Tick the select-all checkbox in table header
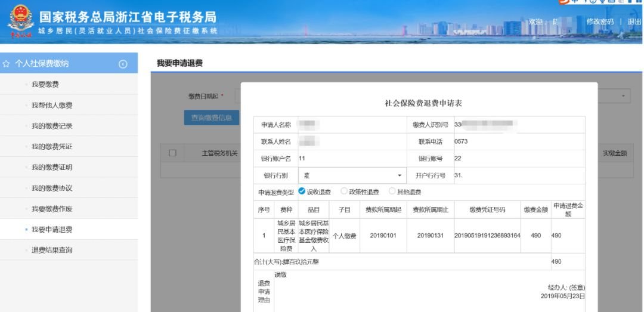Viewport: 644px width, 312px height. pyautogui.click(x=173, y=153)
